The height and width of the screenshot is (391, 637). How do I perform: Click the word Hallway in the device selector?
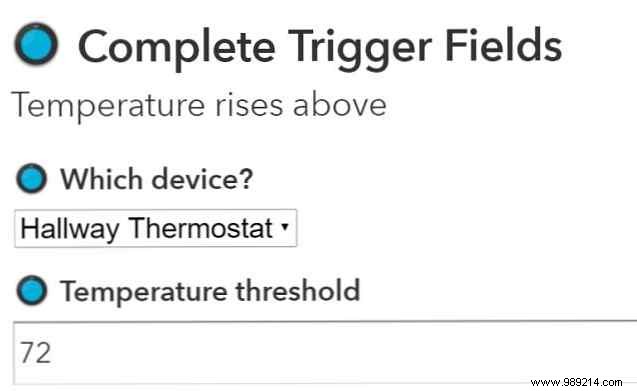click(x=70, y=229)
